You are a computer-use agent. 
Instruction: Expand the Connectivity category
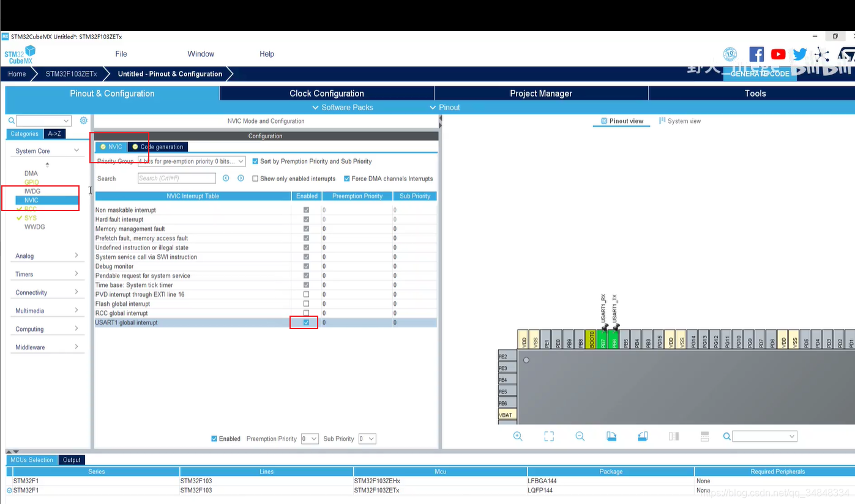pyautogui.click(x=77, y=292)
